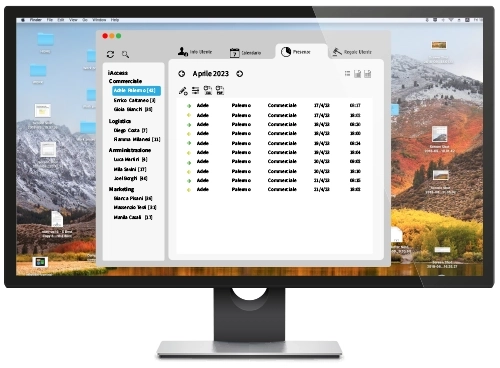The image size is (500, 368).
Task: Open the Info Utente tab
Action: (x=195, y=52)
